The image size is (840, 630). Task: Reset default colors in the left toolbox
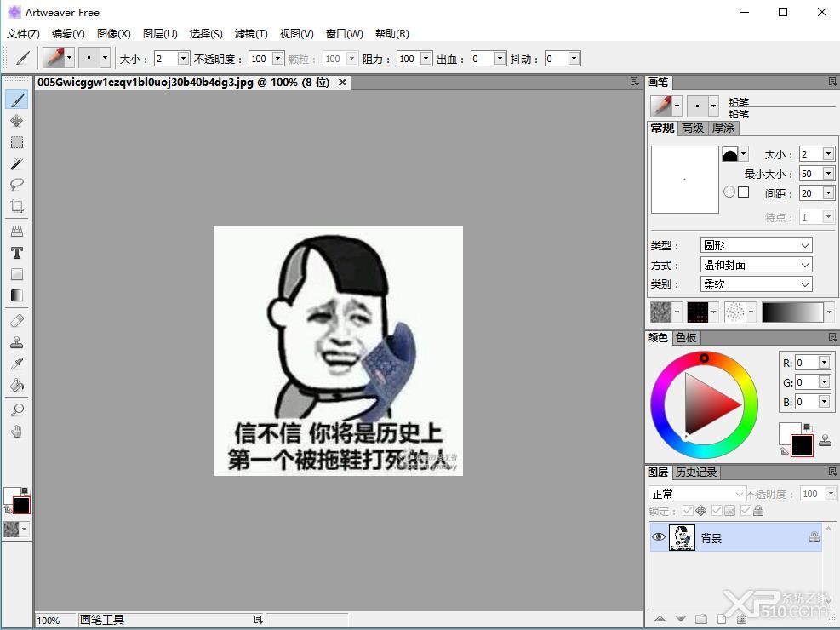26,490
